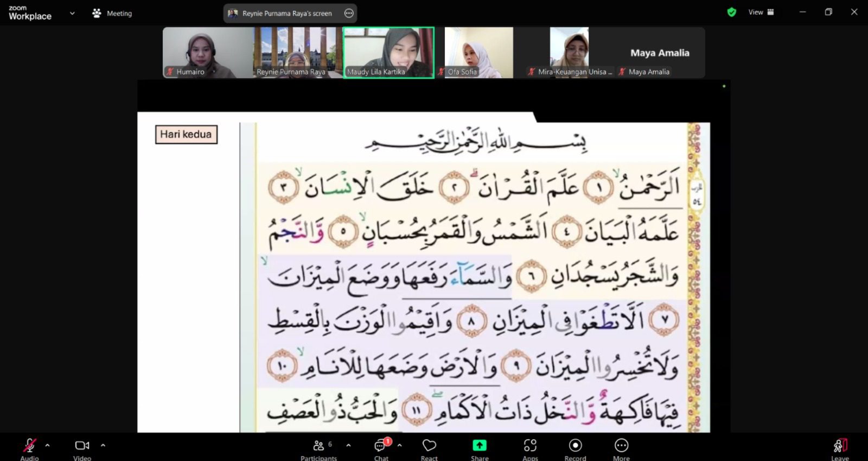Expand audio options caret next to Audio
868x461 pixels.
(48, 445)
